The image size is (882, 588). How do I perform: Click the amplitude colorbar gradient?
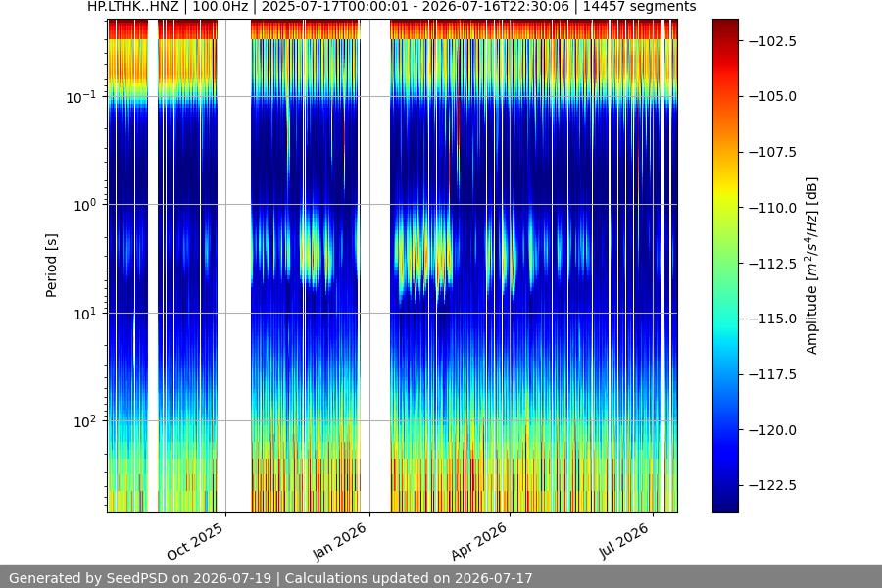click(x=725, y=266)
